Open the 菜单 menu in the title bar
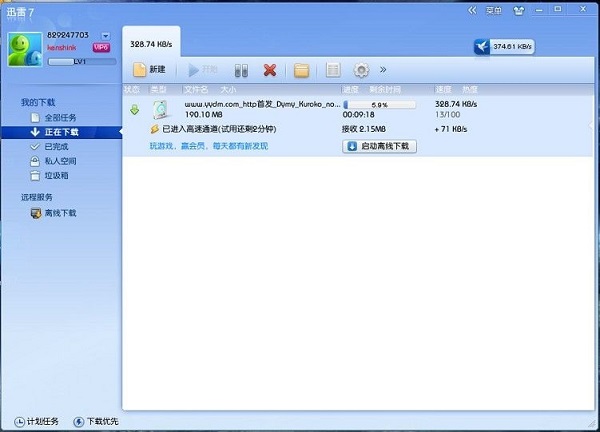 click(x=494, y=11)
